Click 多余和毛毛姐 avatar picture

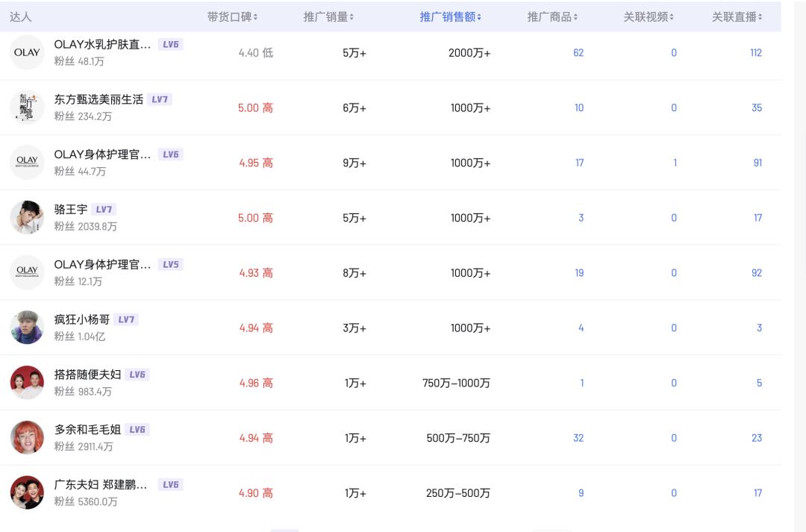(x=27, y=438)
